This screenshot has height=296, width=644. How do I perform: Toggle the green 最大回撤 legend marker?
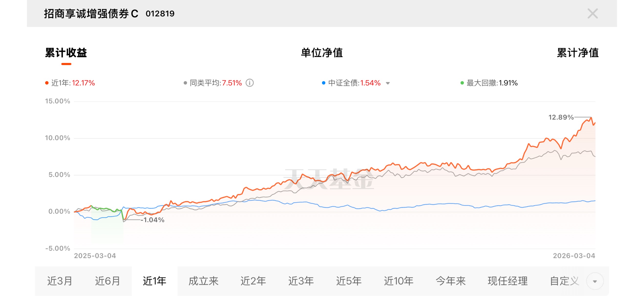[x=489, y=83]
